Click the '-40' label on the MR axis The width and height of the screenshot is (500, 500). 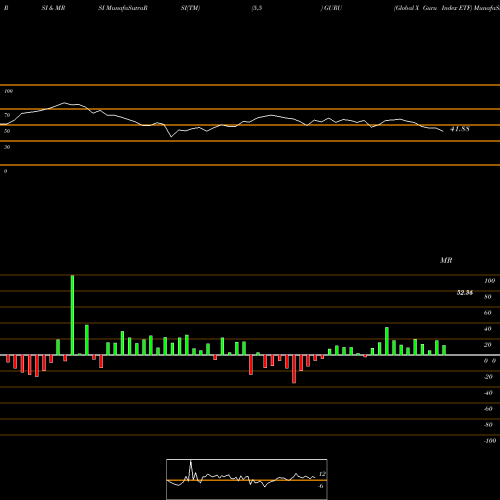tap(488, 393)
